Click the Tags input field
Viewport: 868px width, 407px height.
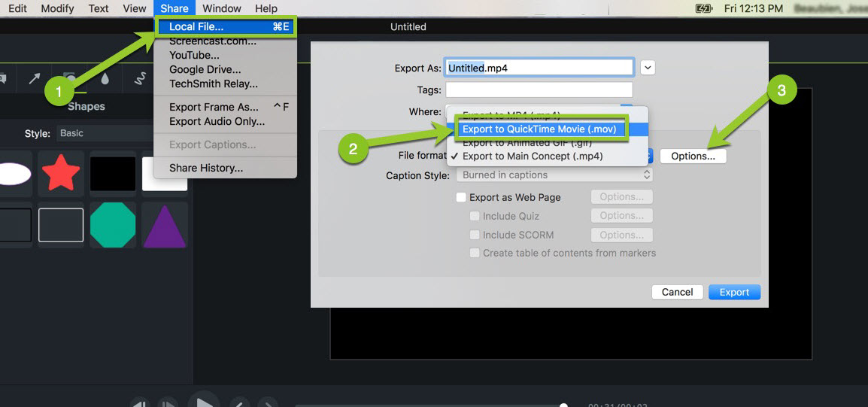539,90
